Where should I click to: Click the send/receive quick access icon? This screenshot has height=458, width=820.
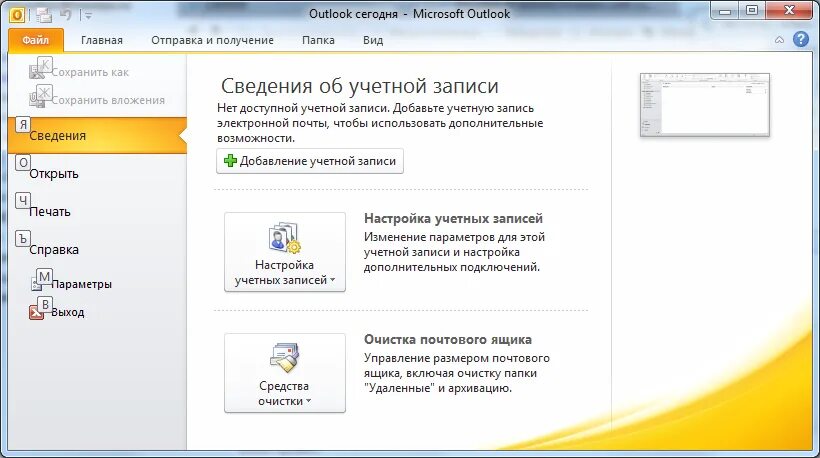click(x=44, y=15)
